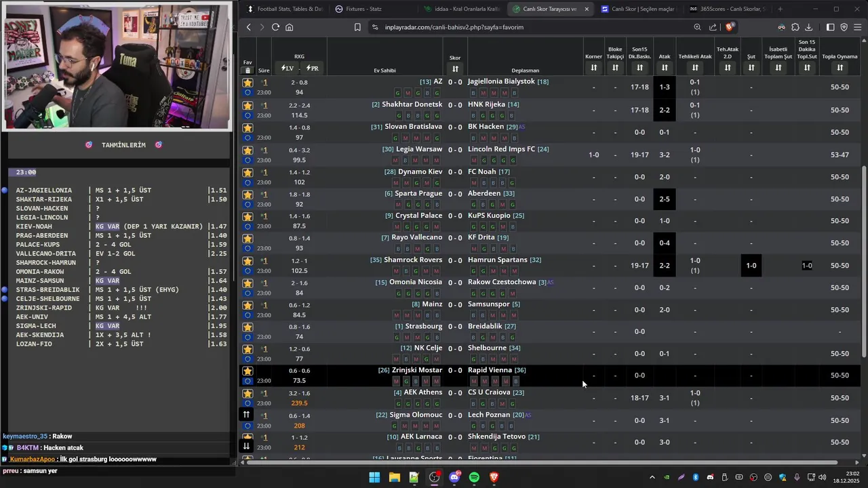Open Discord from the taskbar
868x488 pixels.
(x=454, y=477)
